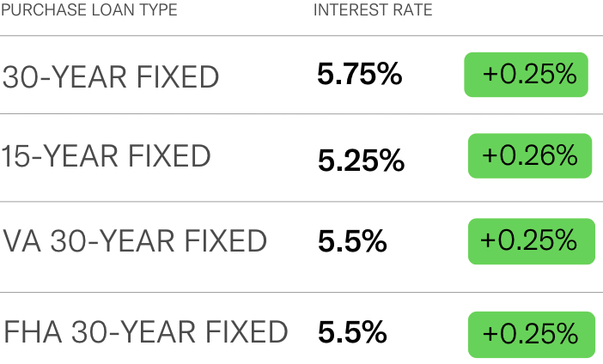Image resolution: width=603 pixels, height=364 pixels.
Task: Click the green +0.26% change badge
Action: coord(530,155)
